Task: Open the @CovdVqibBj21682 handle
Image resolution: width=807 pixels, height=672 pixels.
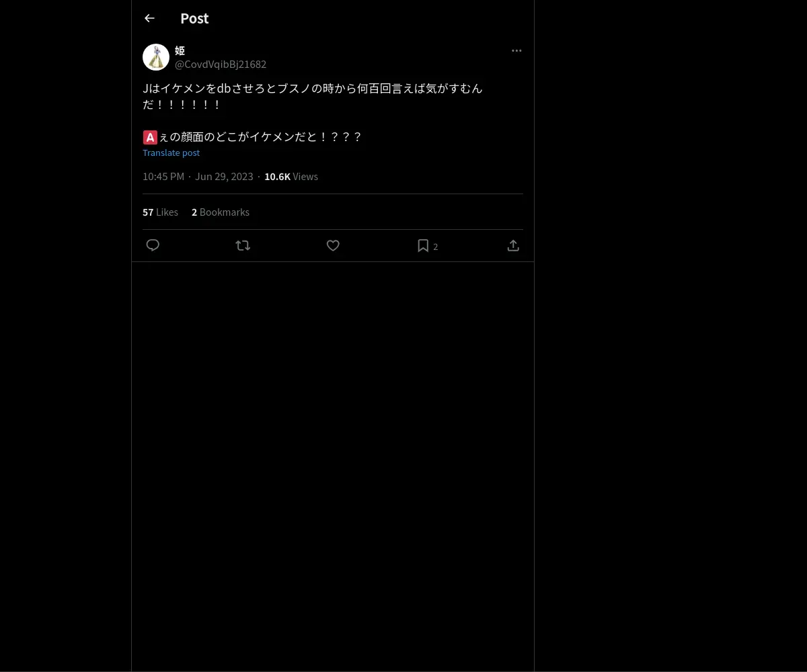Action: [221, 65]
